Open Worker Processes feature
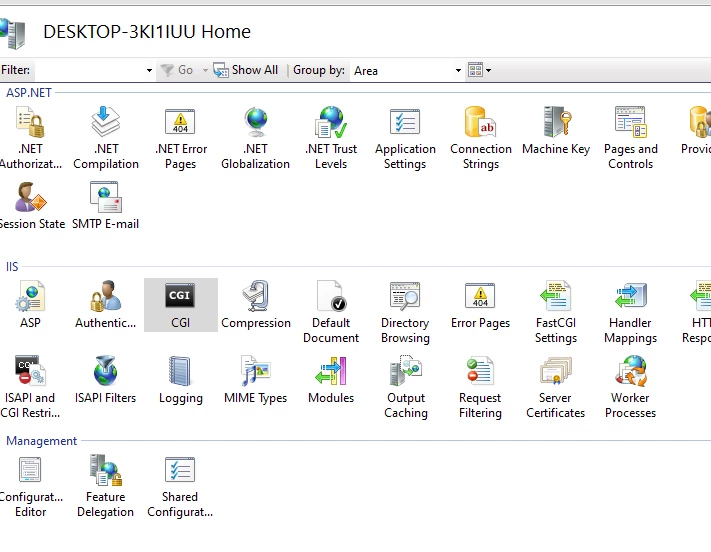This screenshot has width=711, height=552. coord(630,387)
